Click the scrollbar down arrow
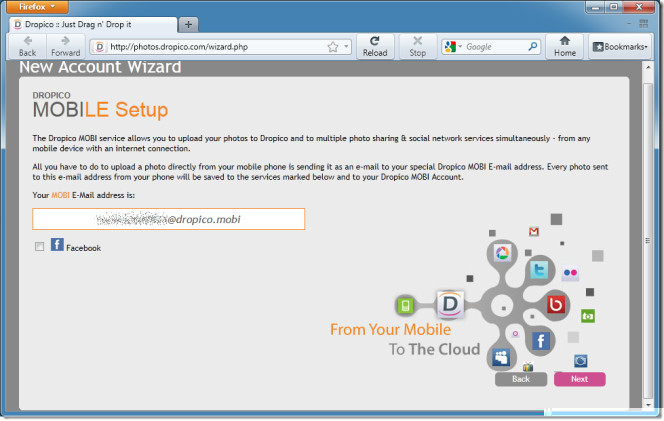The height and width of the screenshot is (421, 664). click(x=648, y=405)
